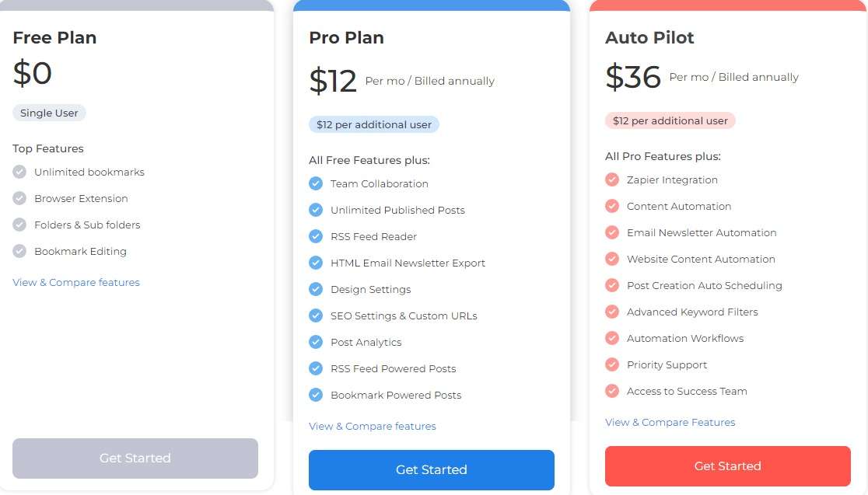The image size is (868, 495).
Task: Click Get Started on the Free Plan
Action: [x=135, y=458]
